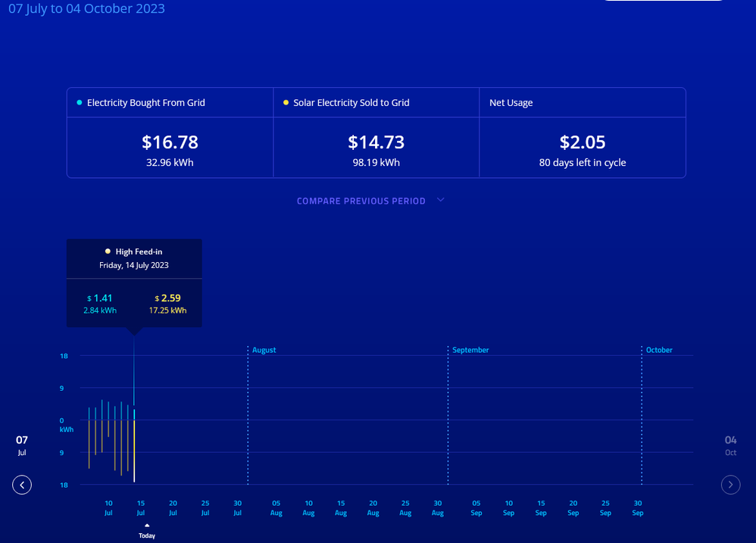Image resolution: width=756 pixels, height=543 pixels.
Task: Go to the next billing period arrow
Action: pyautogui.click(x=730, y=485)
